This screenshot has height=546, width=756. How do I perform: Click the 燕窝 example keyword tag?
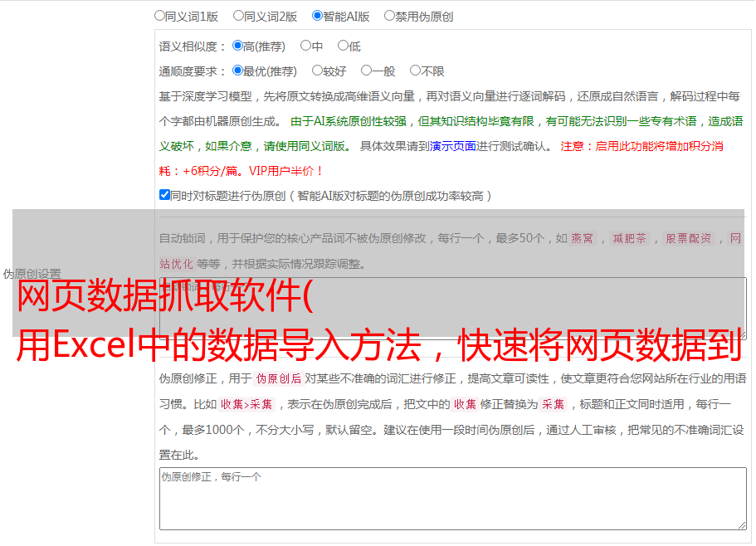582,239
